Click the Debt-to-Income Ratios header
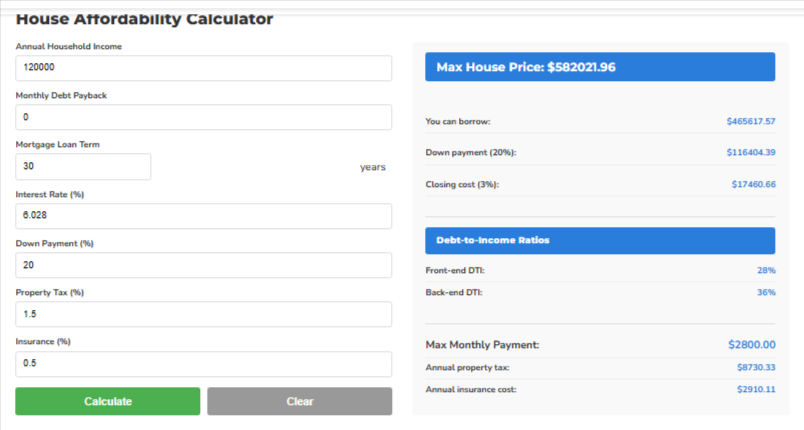 600,240
